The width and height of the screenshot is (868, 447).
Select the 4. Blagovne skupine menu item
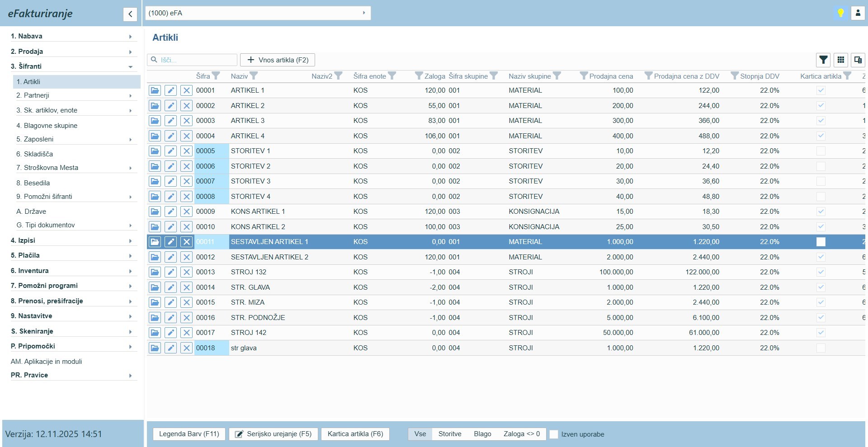pos(47,126)
